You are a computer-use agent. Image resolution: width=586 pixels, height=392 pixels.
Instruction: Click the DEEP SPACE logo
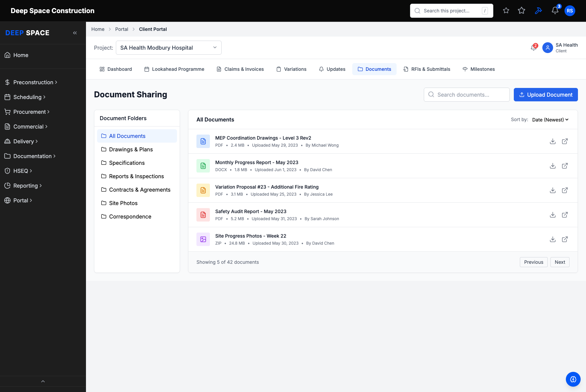[x=27, y=33]
